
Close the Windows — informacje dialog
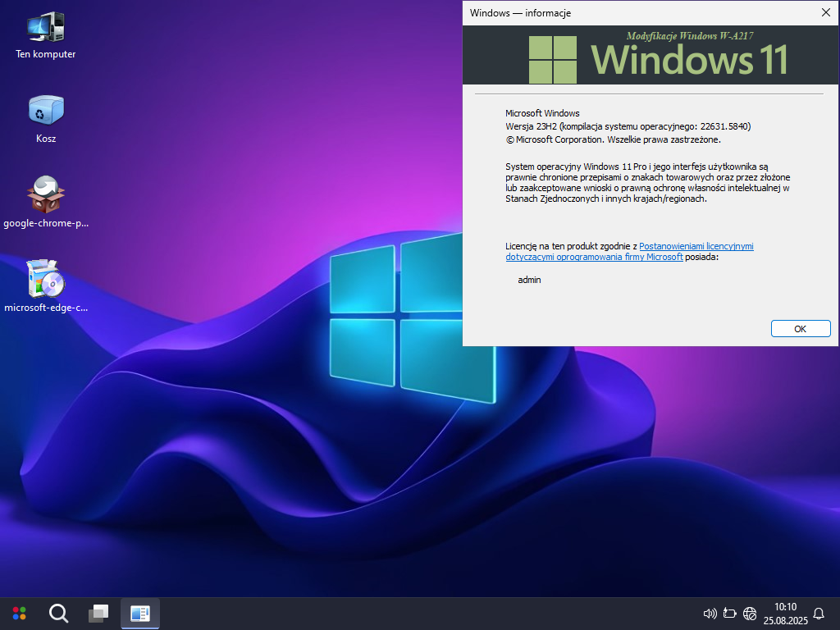825,12
